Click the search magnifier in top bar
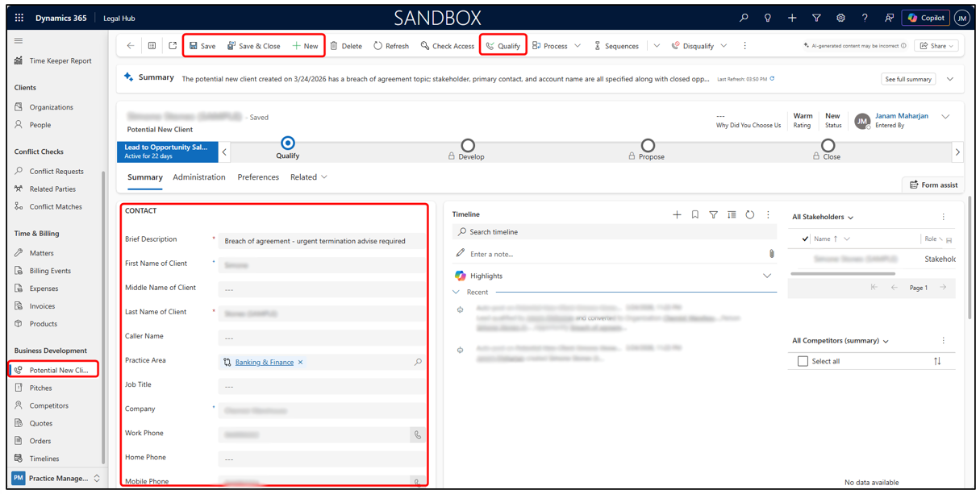The height and width of the screenshot is (494, 980). [x=744, y=18]
